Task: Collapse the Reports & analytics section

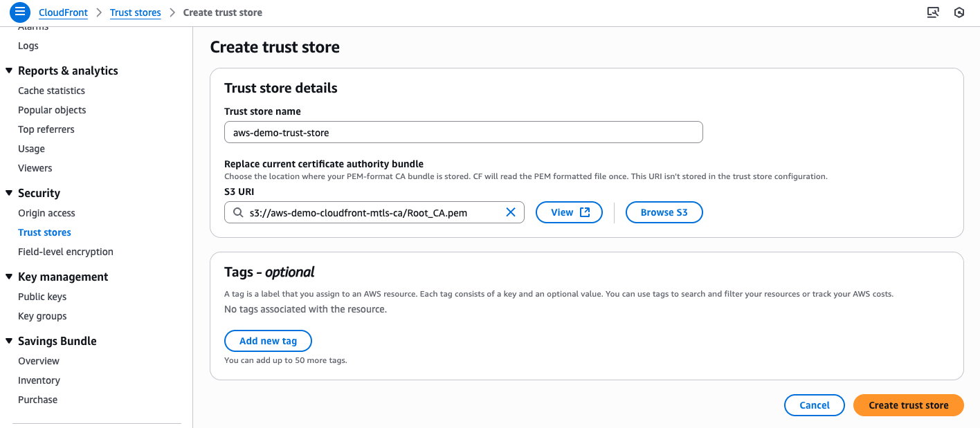Action: [9, 71]
